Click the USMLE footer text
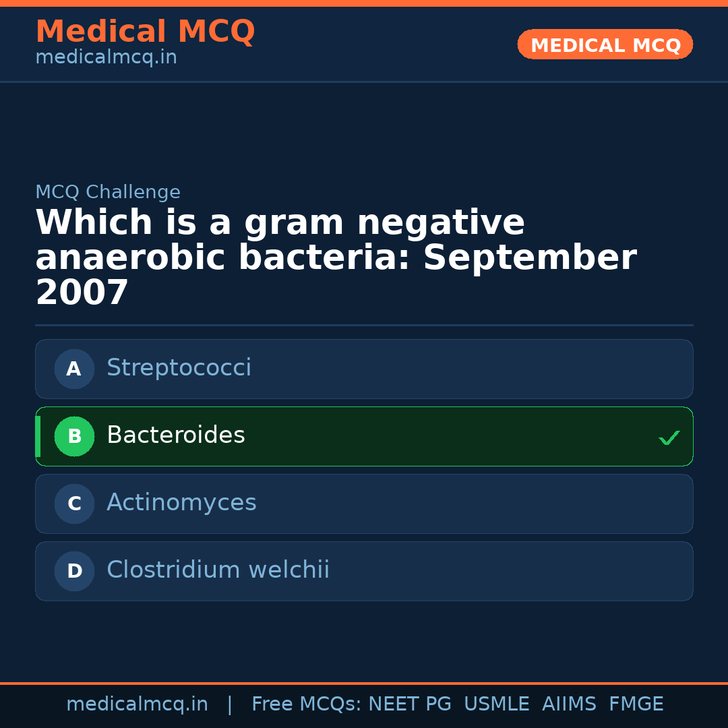This screenshot has width=728, height=728. [x=496, y=704]
